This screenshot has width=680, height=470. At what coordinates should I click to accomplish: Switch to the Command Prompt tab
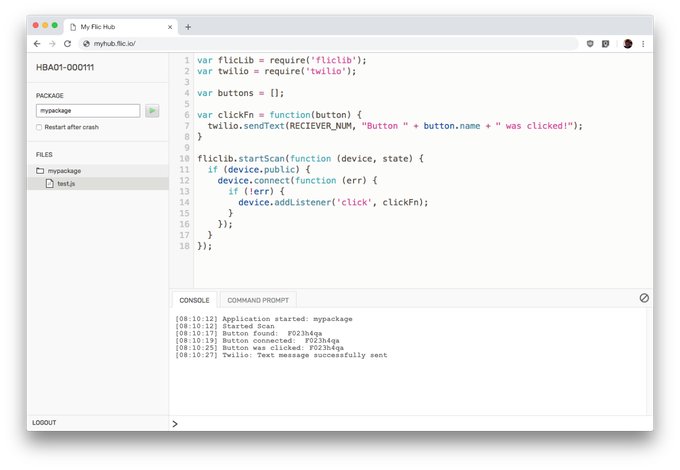[x=257, y=300]
